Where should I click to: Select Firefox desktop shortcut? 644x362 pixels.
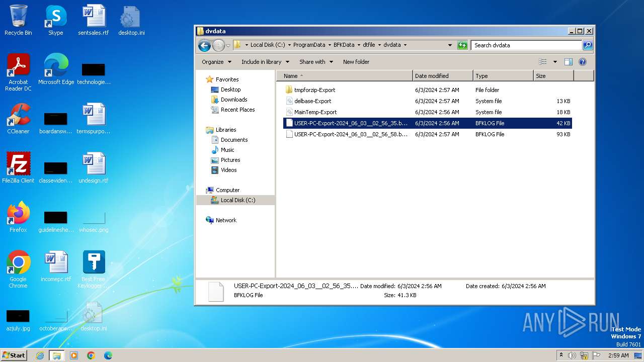tap(18, 217)
